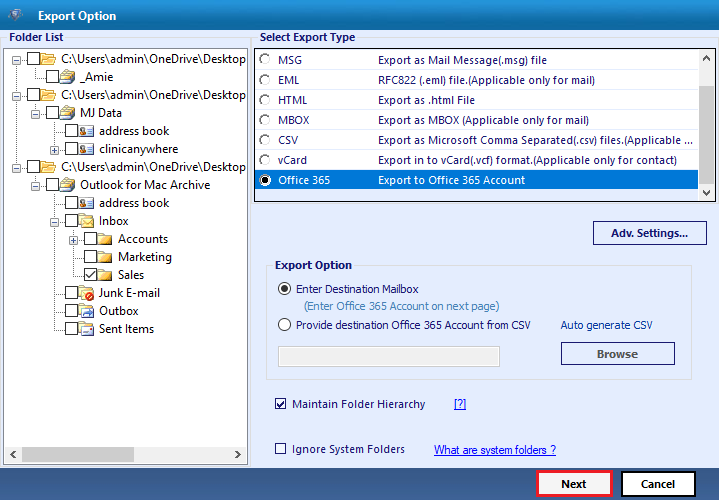Select 'Export to Office 365 Account' row
Image resolution: width=719 pixels, height=500 pixels.
476,180
